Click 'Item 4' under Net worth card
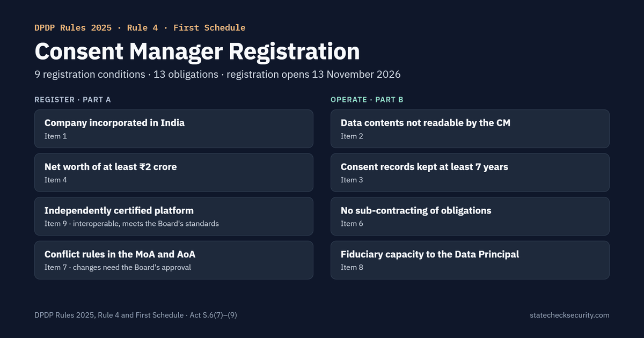 coord(56,180)
